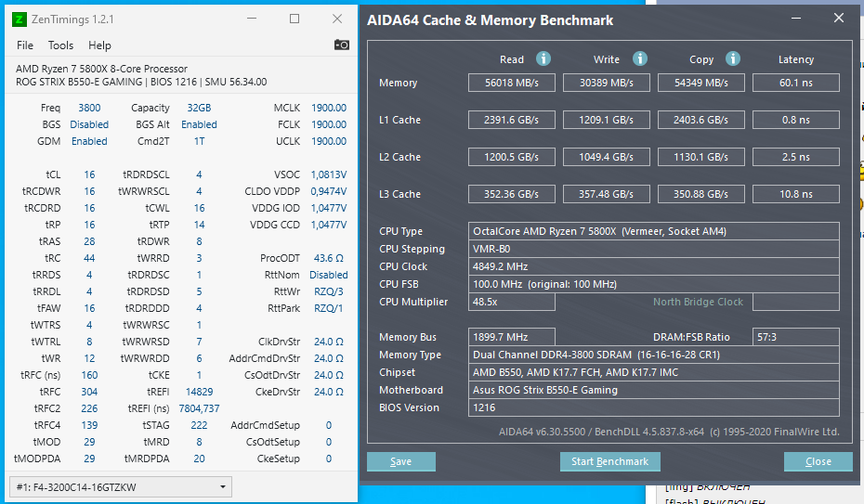Click the ZenTimings green Z app icon

tap(20, 19)
